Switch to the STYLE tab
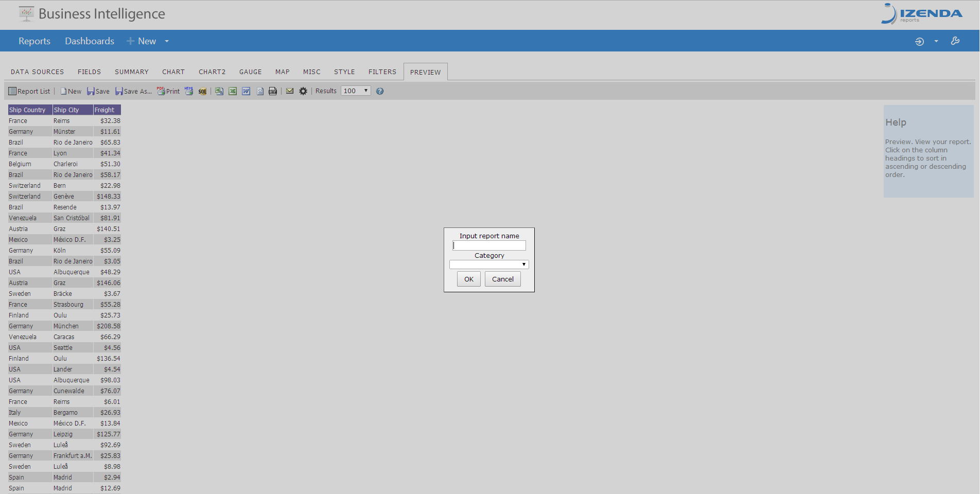The height and width of the screenshot is (494, 980). pos(344,72)
